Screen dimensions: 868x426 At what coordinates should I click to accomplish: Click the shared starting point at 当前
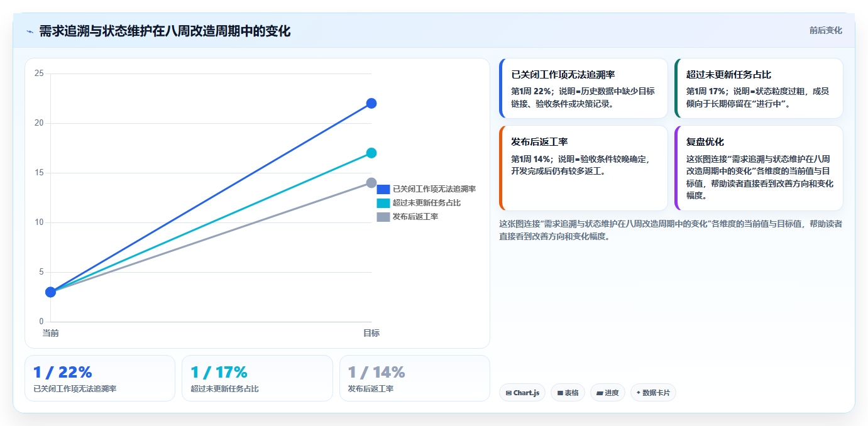pyautogui.click(x=50, y=292)
